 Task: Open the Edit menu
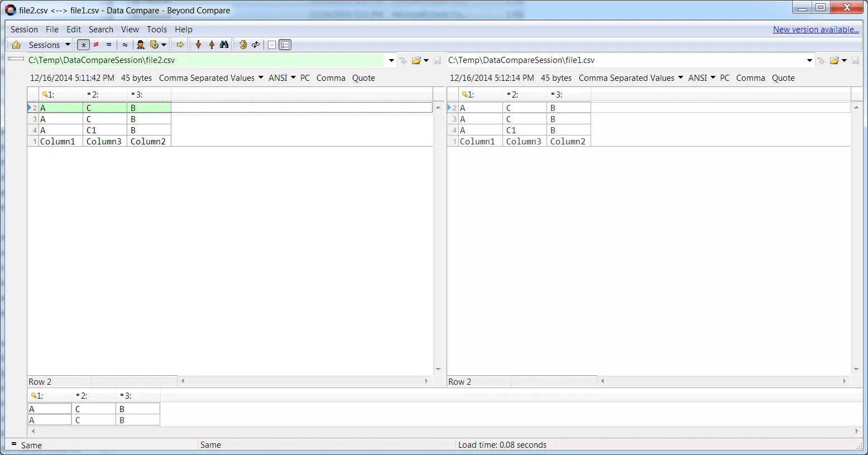74,30
